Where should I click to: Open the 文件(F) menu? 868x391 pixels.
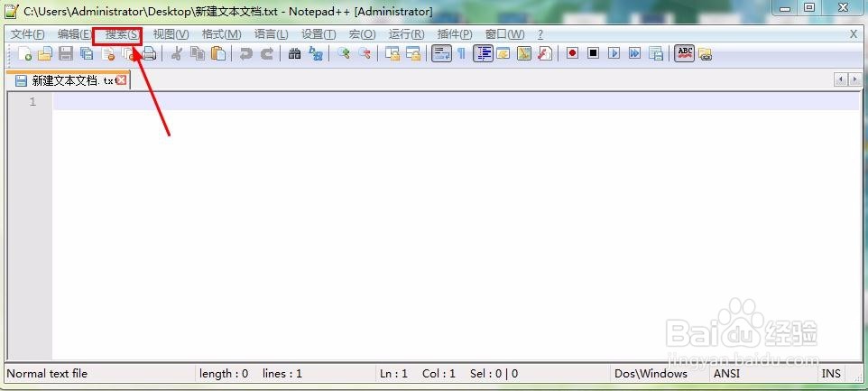pos(28,34)
